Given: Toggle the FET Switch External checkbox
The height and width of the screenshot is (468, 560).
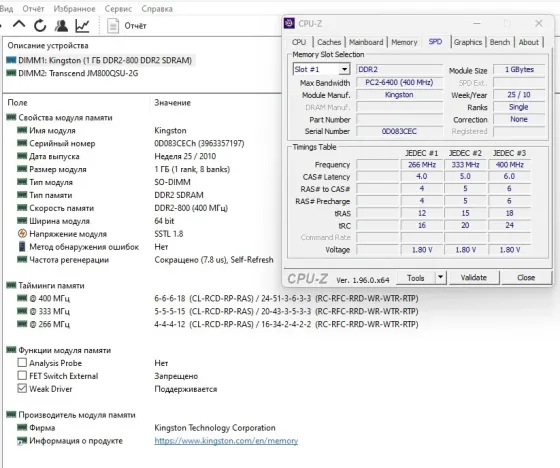Looking at the screenshot, I should pyautogui.click(x=22, y=375).
